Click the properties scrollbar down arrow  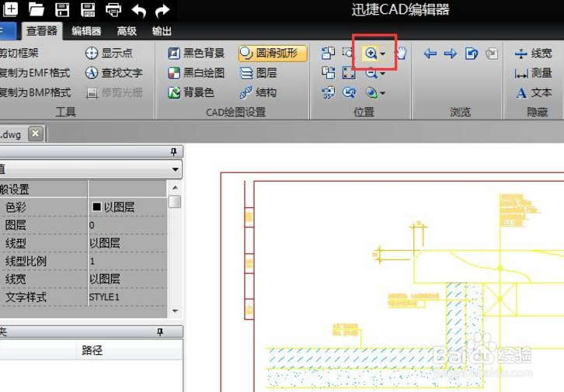pyautogui.click(x=175, y=311)
